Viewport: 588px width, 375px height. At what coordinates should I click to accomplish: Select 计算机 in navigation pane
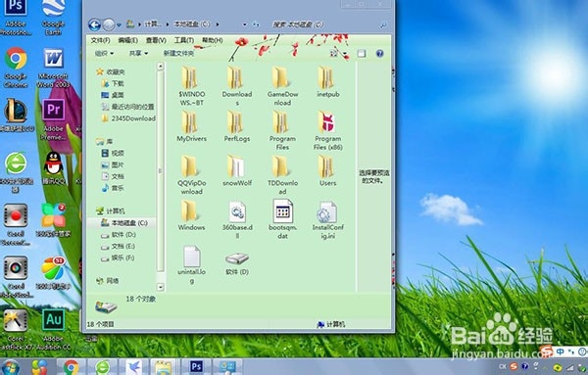coord(111,211)
